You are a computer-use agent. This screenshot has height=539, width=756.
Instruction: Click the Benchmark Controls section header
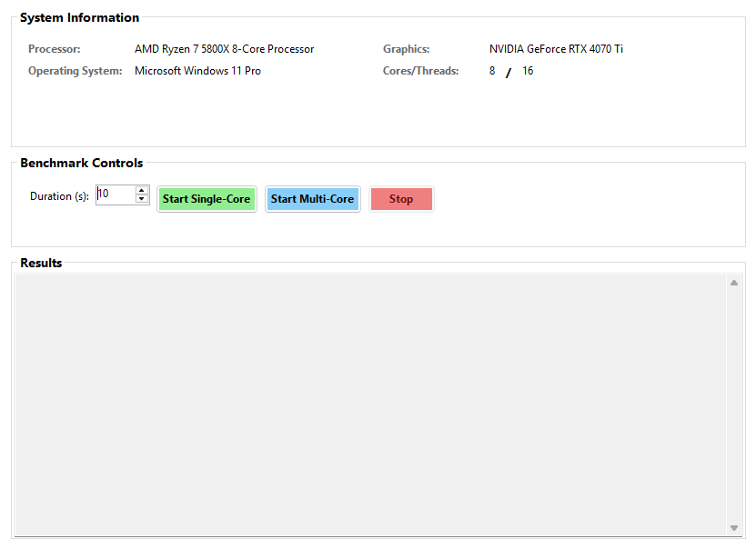[x=81, y=163]
